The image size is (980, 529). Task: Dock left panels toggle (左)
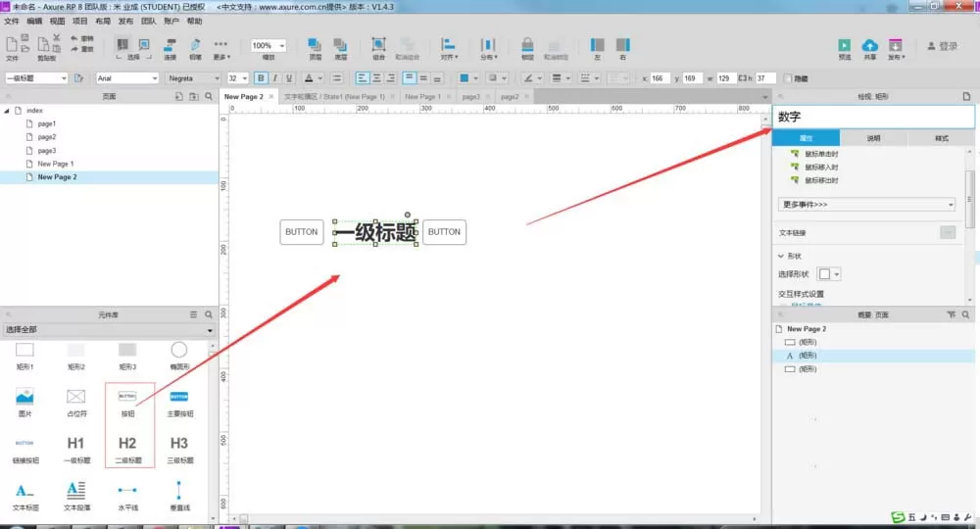[x=598, y=48]
